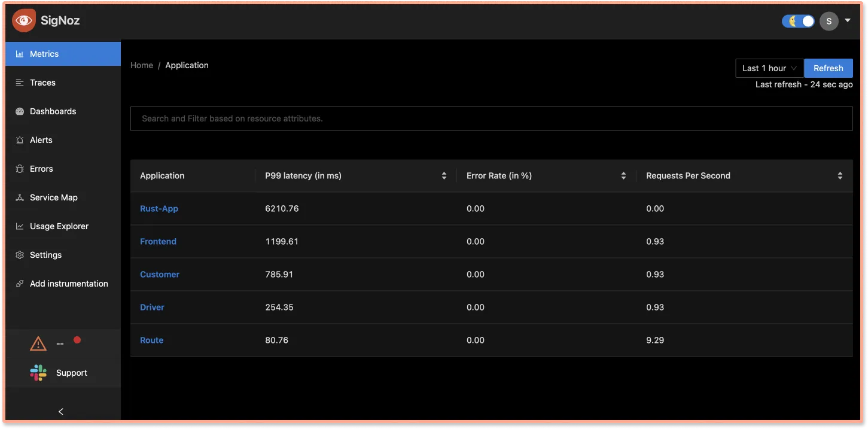Click the SigNoz eye logo

pyautogui.click(x=24, y=20)
